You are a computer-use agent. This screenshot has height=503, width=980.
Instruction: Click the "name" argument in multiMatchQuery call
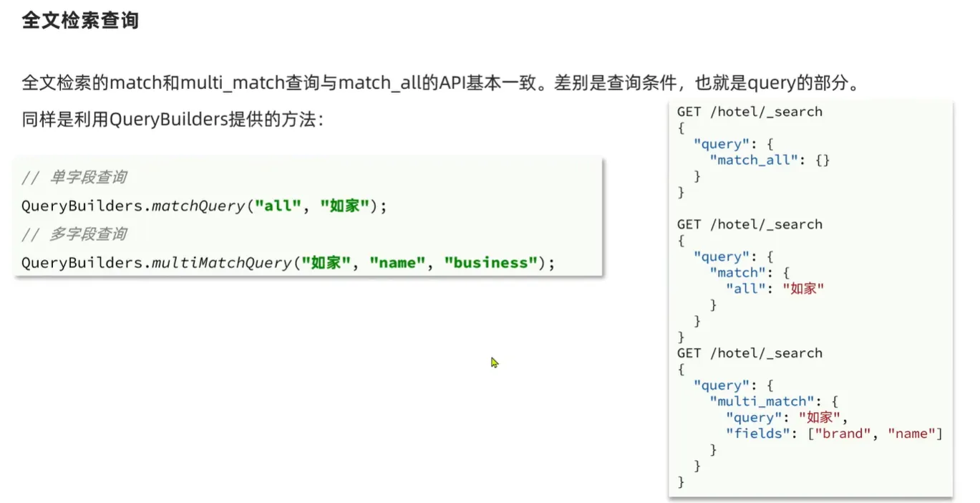[398, 263]
